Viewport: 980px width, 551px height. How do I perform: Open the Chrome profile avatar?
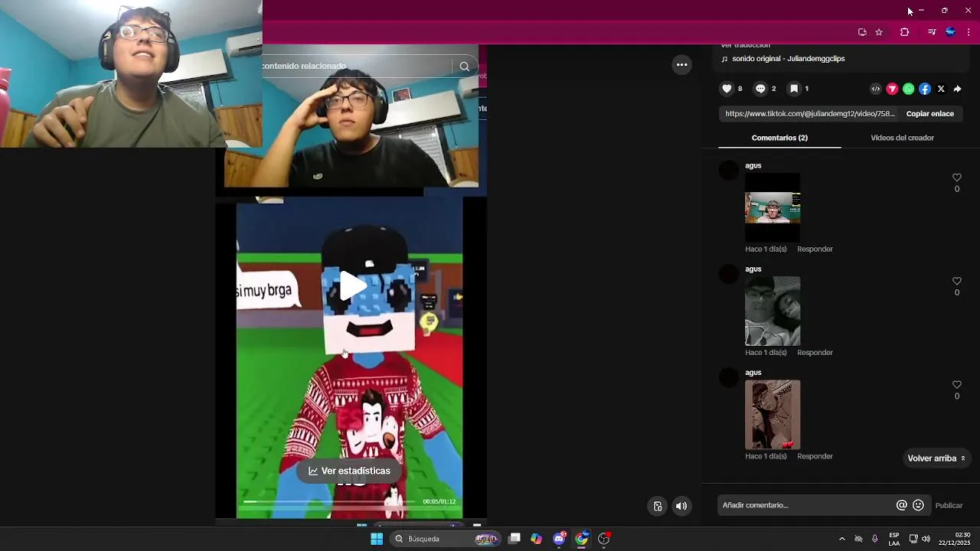tap(950, 32)
